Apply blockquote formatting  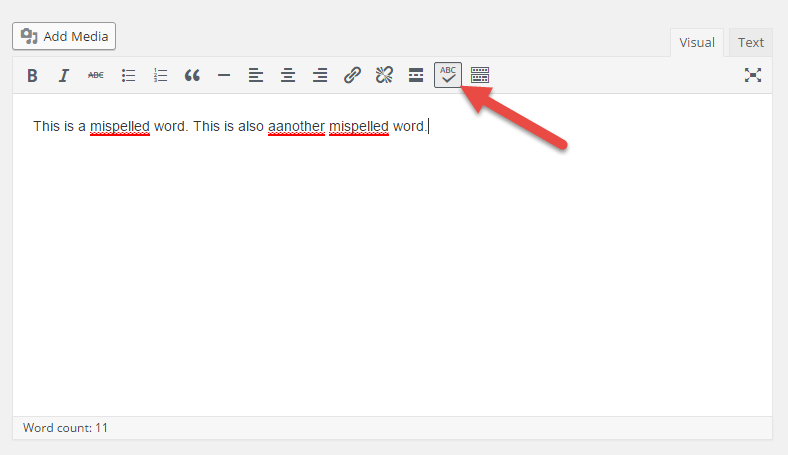(x=192, y=75)
